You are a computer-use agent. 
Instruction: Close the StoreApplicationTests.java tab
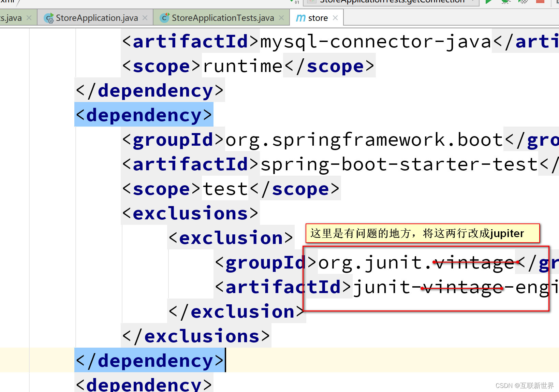coord(281,17)
